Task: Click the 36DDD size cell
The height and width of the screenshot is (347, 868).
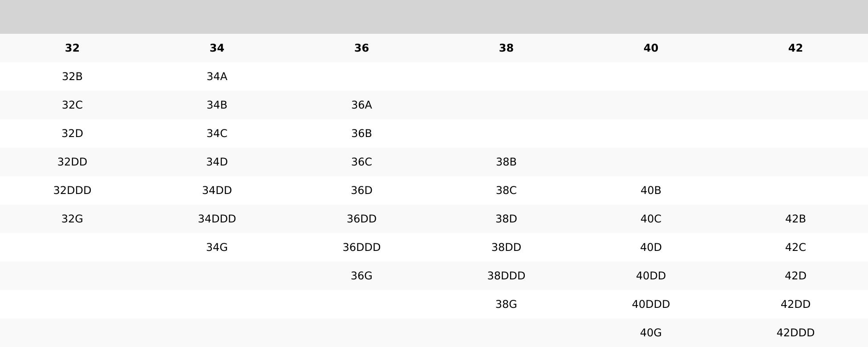Action: pos(361,247)
